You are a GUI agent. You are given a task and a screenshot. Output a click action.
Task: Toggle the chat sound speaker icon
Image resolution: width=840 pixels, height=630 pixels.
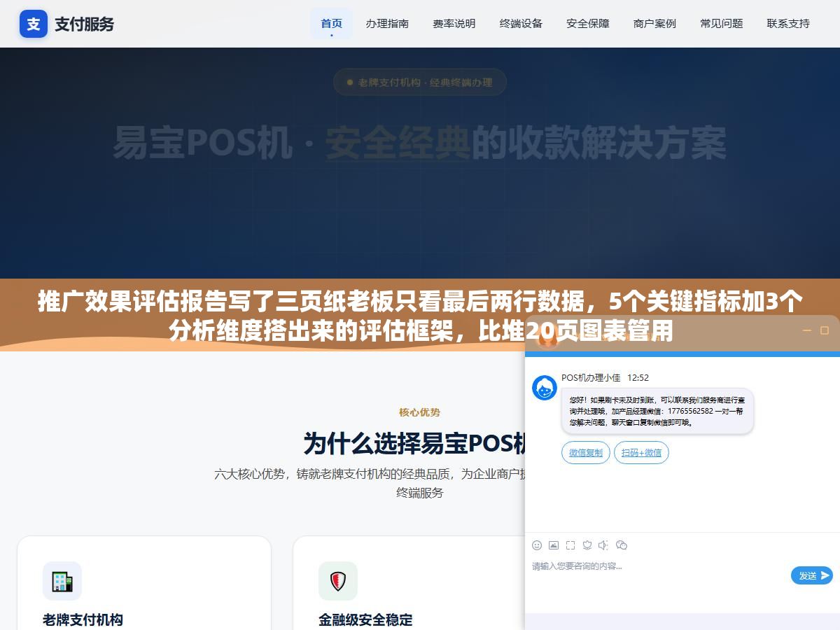pos(604,545)
